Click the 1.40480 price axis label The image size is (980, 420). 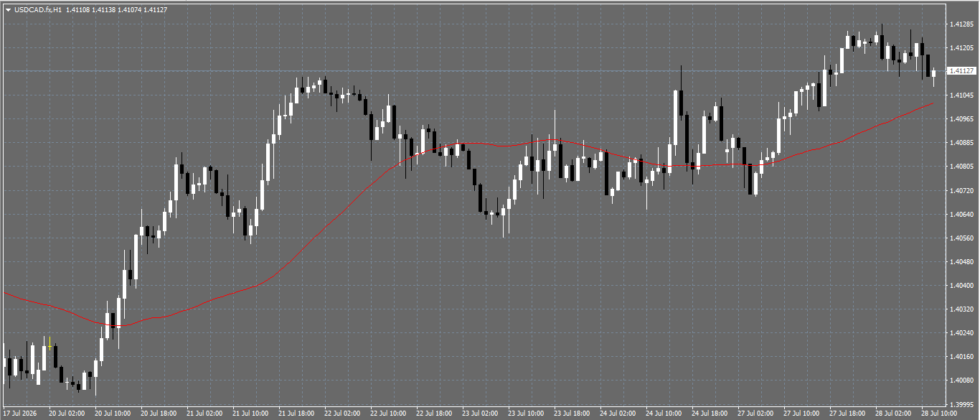[x=961, y=262]
